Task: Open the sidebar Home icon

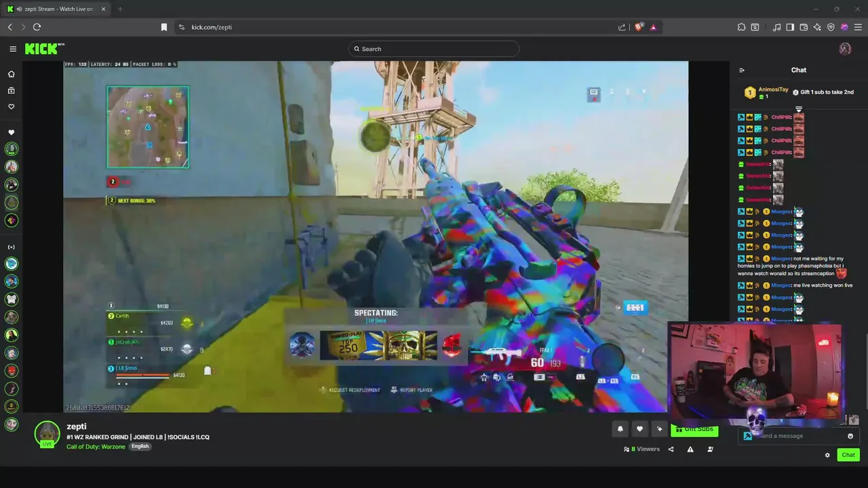Action: coord(11,74)
